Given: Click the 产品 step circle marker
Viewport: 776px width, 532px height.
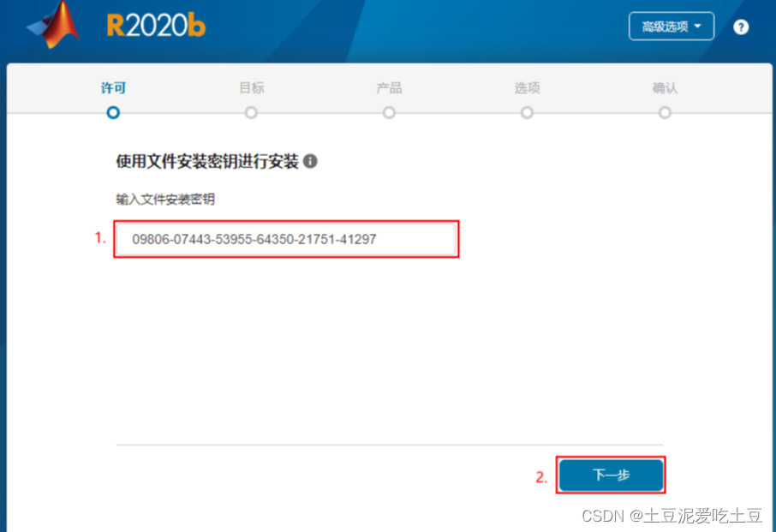Looking at the screenshot, I should click(x=389, y=113).
